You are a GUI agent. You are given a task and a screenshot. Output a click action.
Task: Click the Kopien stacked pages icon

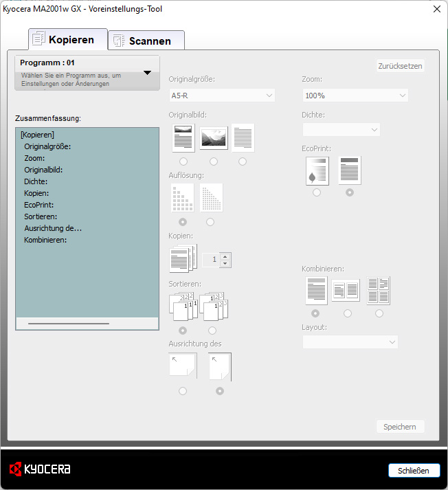pos(183,258)
